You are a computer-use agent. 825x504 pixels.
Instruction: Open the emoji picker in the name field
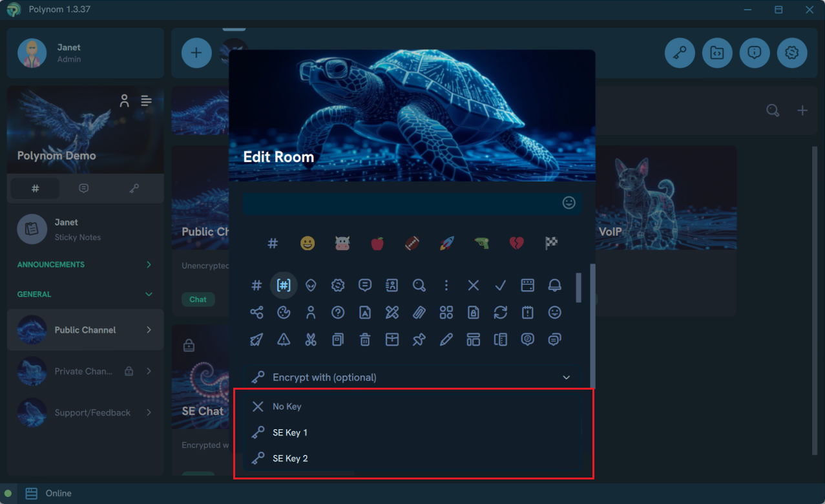pyautogui.click(x=569, y=203)
